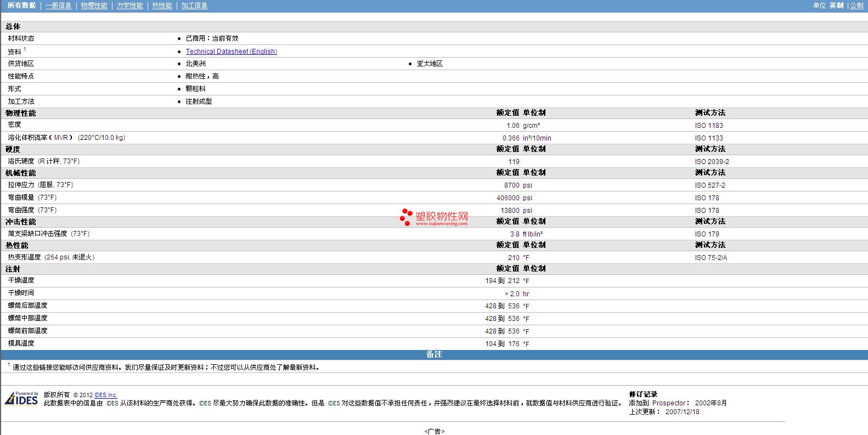Viewport: 868px width, 435px height.
Task: Click the Powered by IDES logo
Action: coord(22,399)
